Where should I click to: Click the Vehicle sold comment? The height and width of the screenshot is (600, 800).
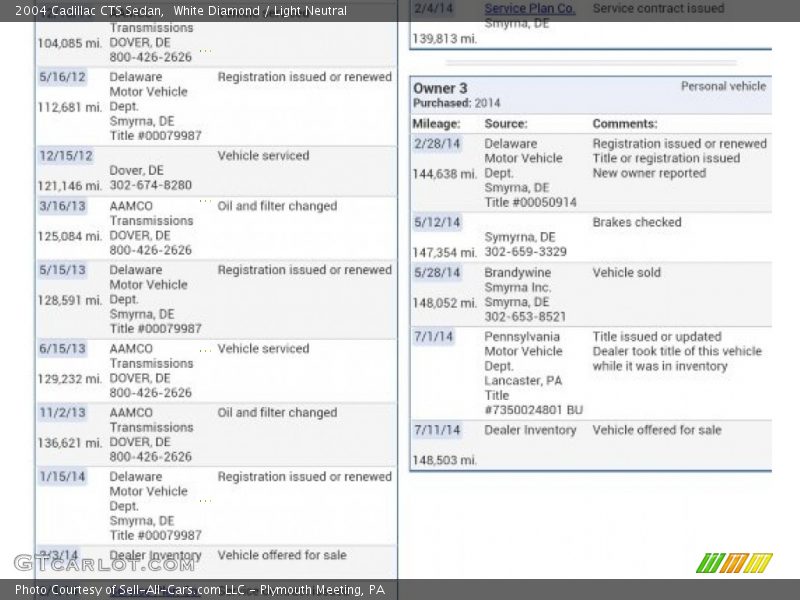point(627,272)
